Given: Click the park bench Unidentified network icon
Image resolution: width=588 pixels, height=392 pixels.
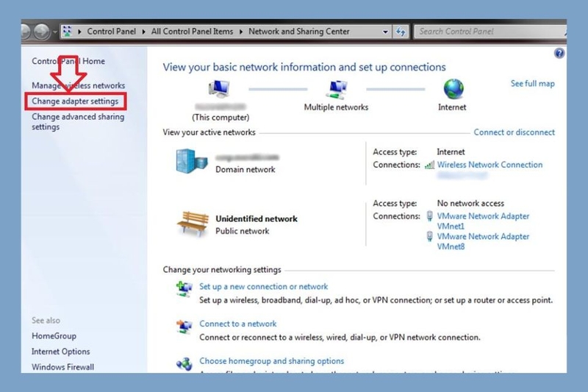Looking at the screenshot, I should (x=193, y=224).
